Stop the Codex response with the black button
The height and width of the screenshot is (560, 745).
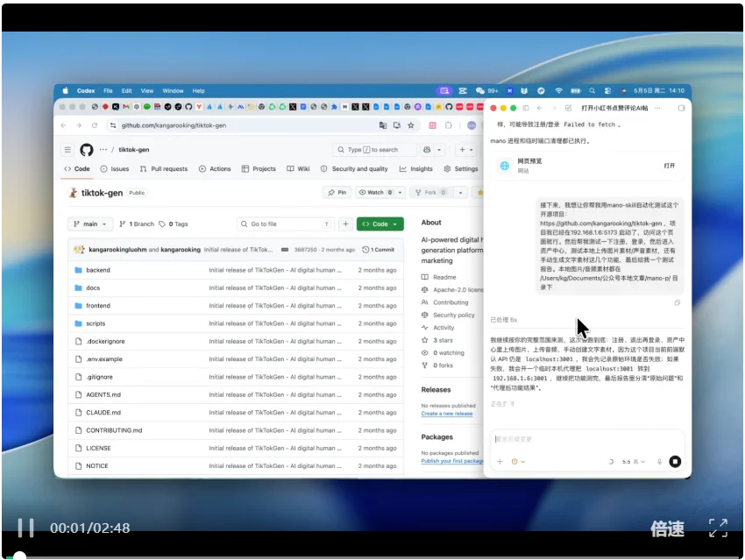point(675,461)
